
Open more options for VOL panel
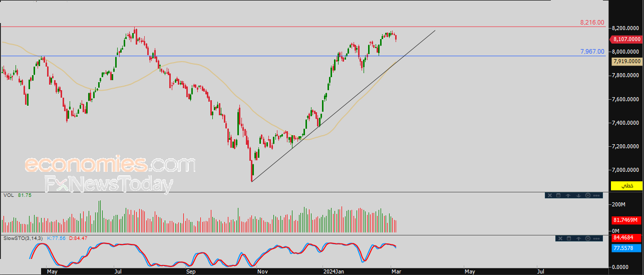tap(596, 195)
